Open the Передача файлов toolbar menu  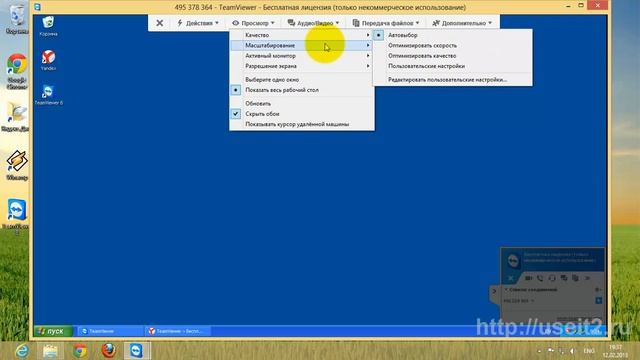tap(386, 23)
